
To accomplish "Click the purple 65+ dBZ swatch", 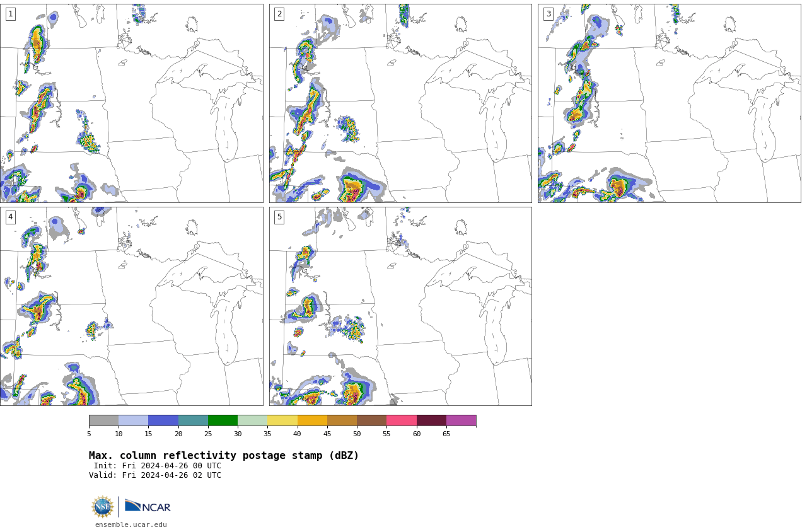I will 462,420.
